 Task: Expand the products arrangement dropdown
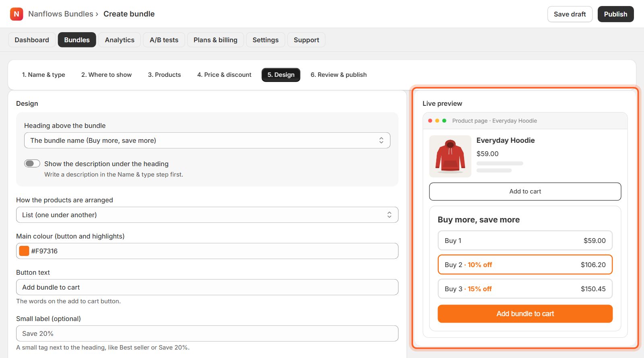(x=207, y=215)
